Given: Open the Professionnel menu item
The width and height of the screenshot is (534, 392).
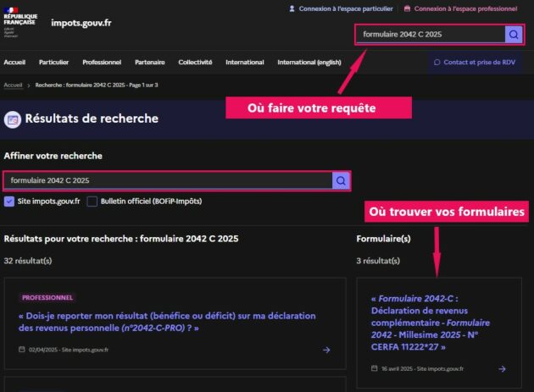Looking at the screenshot, I should coord(102,63).
